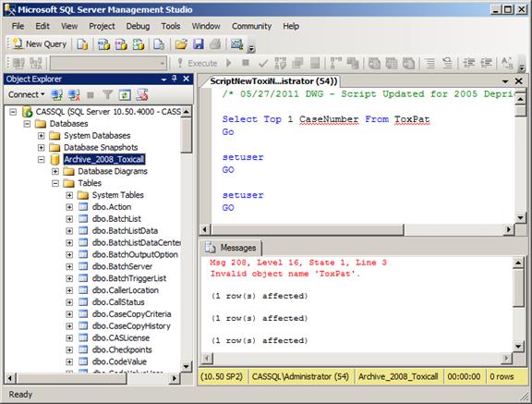Open the active files list dropdown arrow

coord(505,81)
